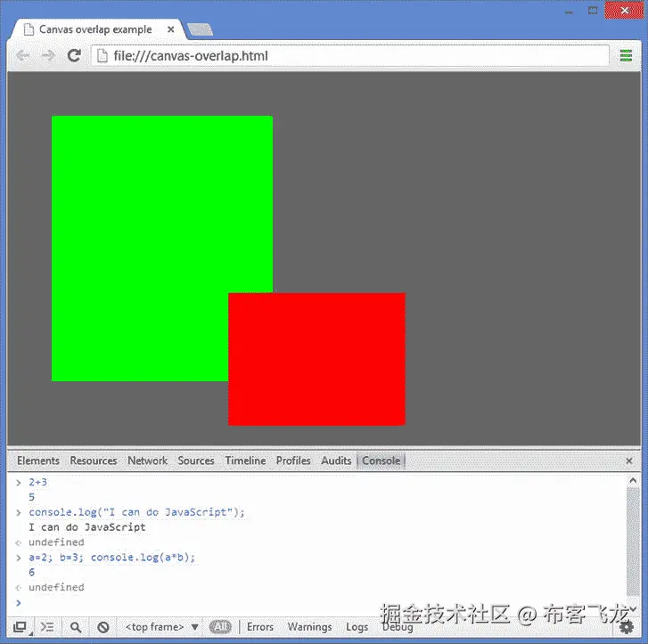Image resolution: width=648 pixels, height=644 pixels.
Task: Close the DevTools panel
Action: point(629,461)
